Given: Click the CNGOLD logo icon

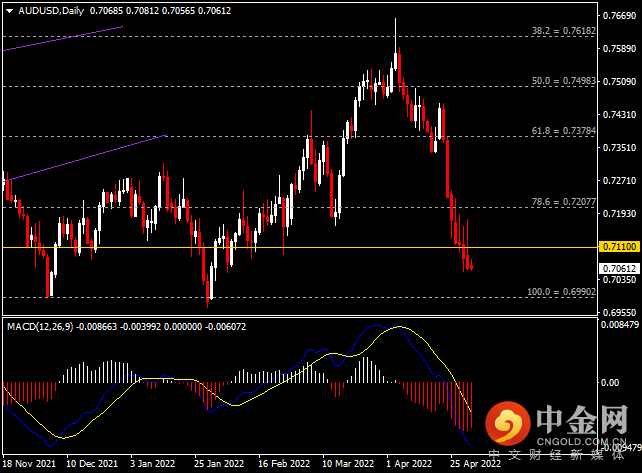Looking at the screenshot, I should click(x=508, y=423).
